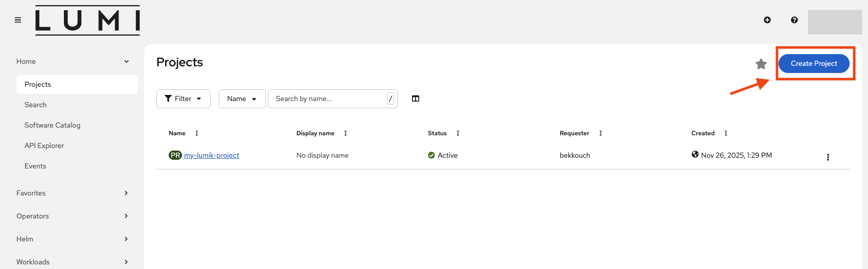868x269 pixels.
Task: Sort projects by Status column
Action: click(x=458, y=133)
